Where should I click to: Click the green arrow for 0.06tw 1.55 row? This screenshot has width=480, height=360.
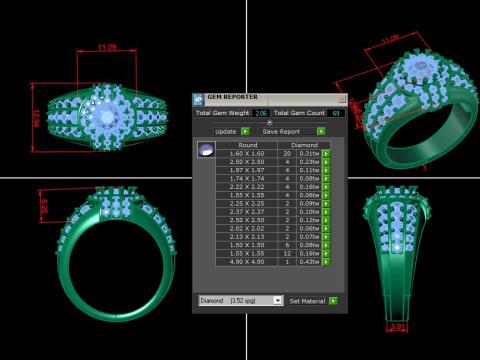point(326,195)
